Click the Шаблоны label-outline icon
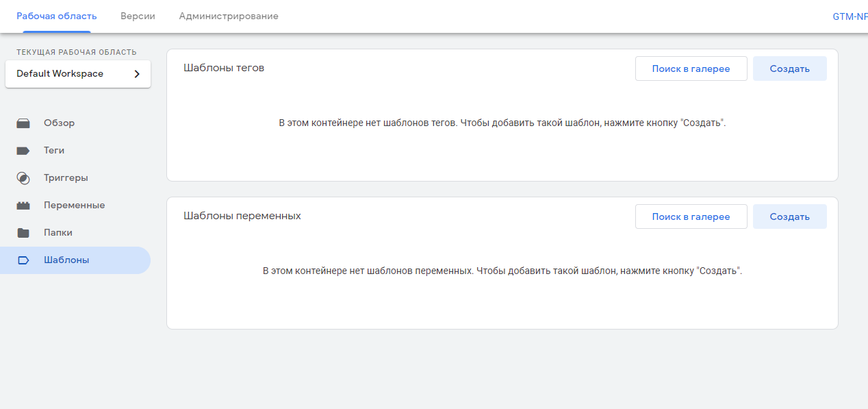Image resolution: width=868 pixels, height=409 pixels. [23, 260]
